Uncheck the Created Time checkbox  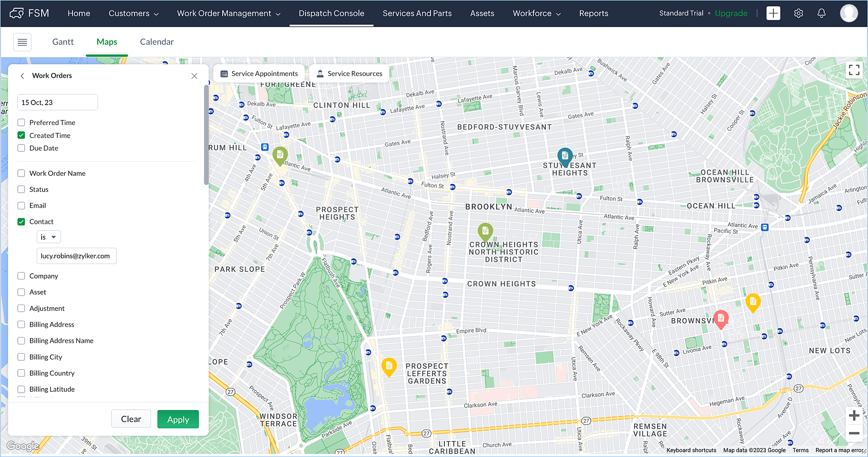21,135
